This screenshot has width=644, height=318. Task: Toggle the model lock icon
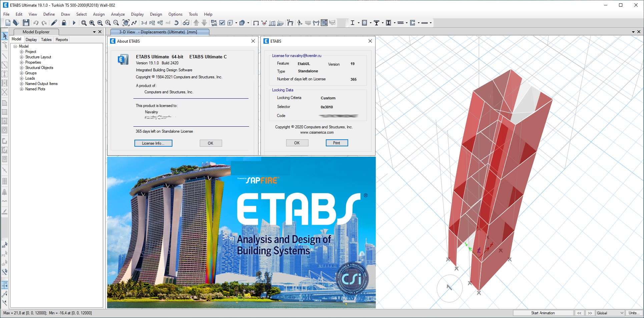64,23
